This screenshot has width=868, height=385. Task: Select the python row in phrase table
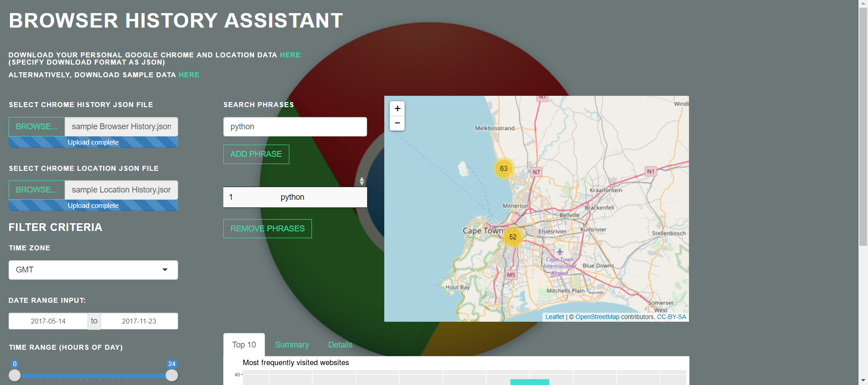tap(295, 197)
